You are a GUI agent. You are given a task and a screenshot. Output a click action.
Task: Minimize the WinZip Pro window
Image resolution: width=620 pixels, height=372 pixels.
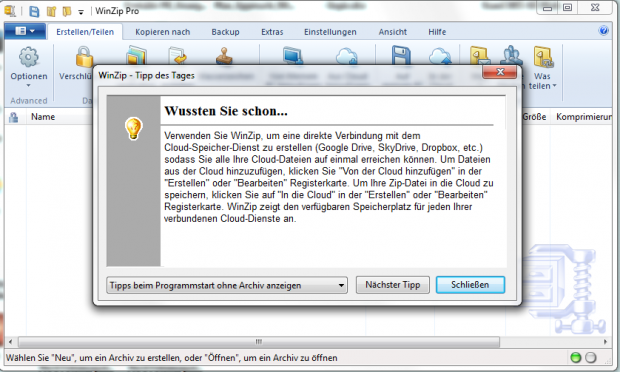(x=548, y=8)
